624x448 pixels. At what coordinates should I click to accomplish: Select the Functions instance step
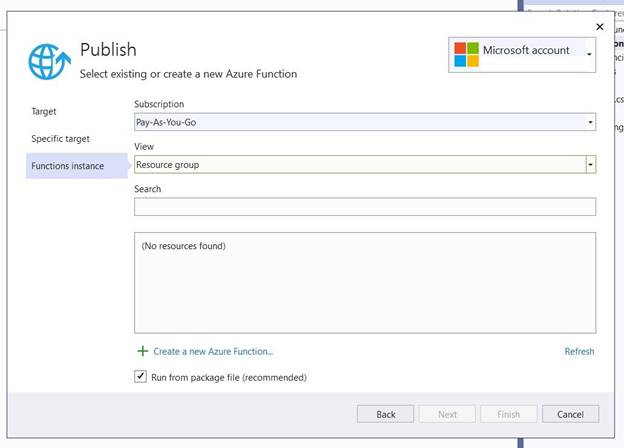coord(77,166)
